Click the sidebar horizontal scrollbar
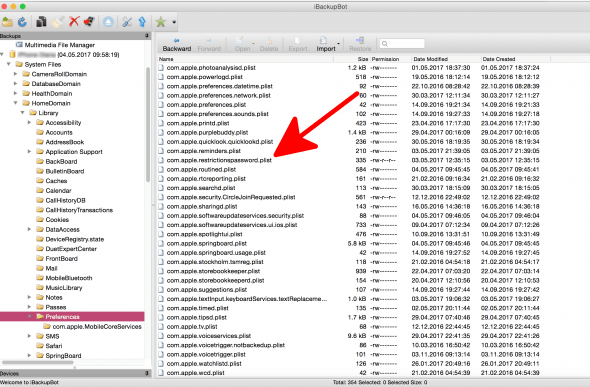This screenshot has height=387, width=590. point(38,363)
